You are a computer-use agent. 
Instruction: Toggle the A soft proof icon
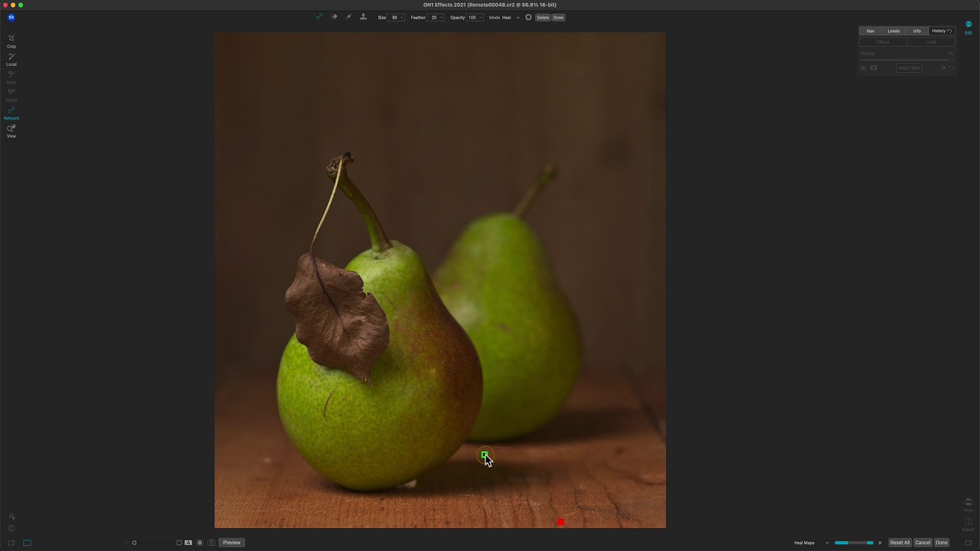click(188, 543)
